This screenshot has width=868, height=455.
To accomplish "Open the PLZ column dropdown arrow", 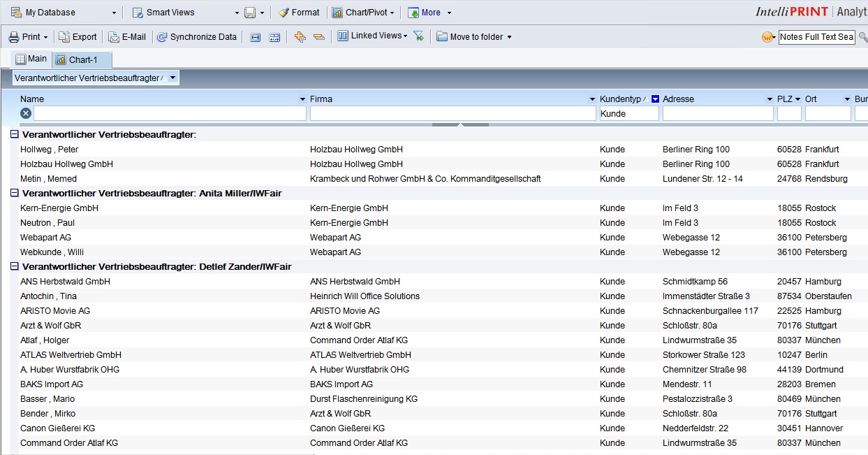I will point(798,99).
